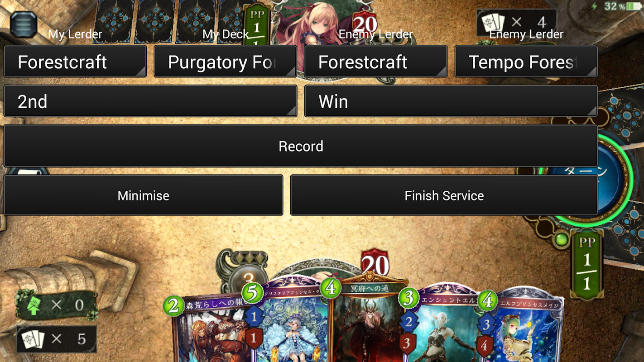Open the game menu icon top-left

point(24,24)
